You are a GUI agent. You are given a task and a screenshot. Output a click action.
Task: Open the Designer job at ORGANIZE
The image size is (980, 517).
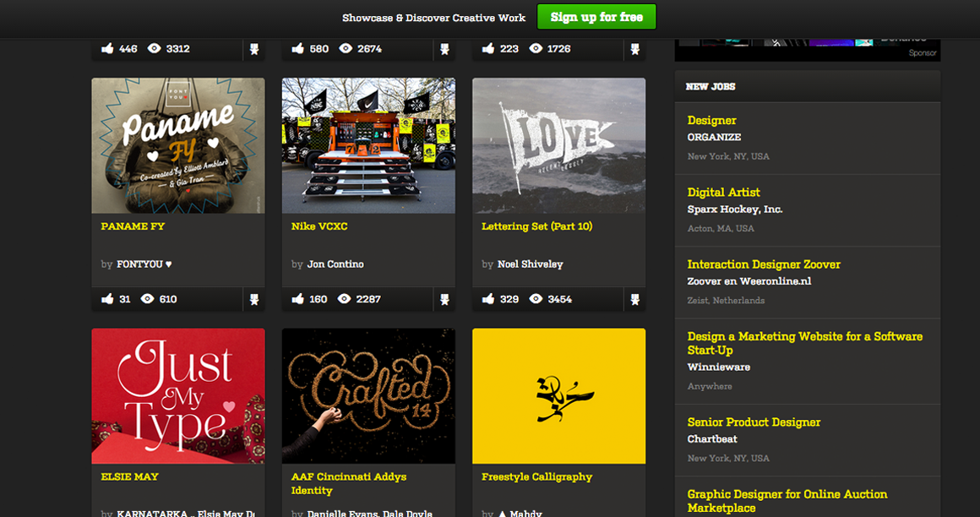click(710, 120)
